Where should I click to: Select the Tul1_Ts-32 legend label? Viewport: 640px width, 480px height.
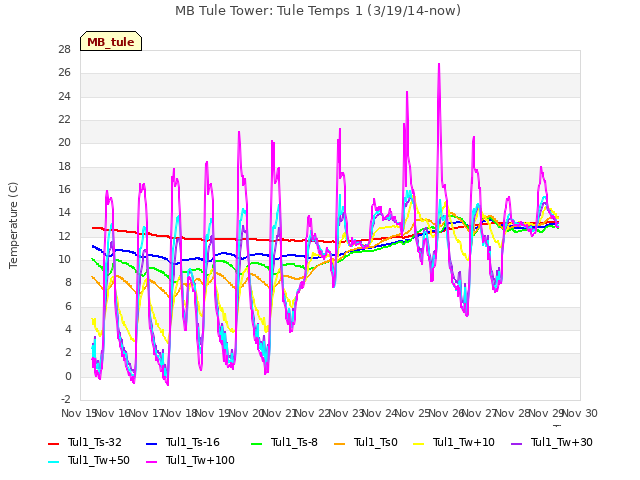(95, 442)
